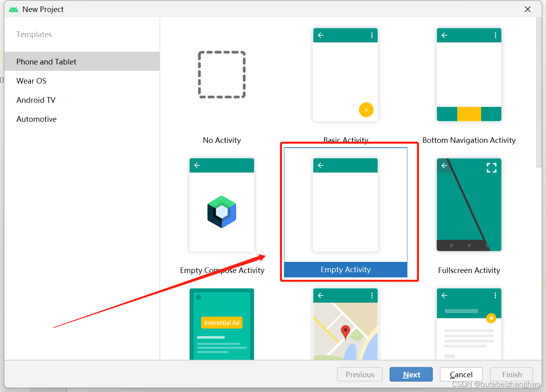Screen dimensions: 546x392
Task: Choose the Fullscreen Activity template preview
Action: 469,205
